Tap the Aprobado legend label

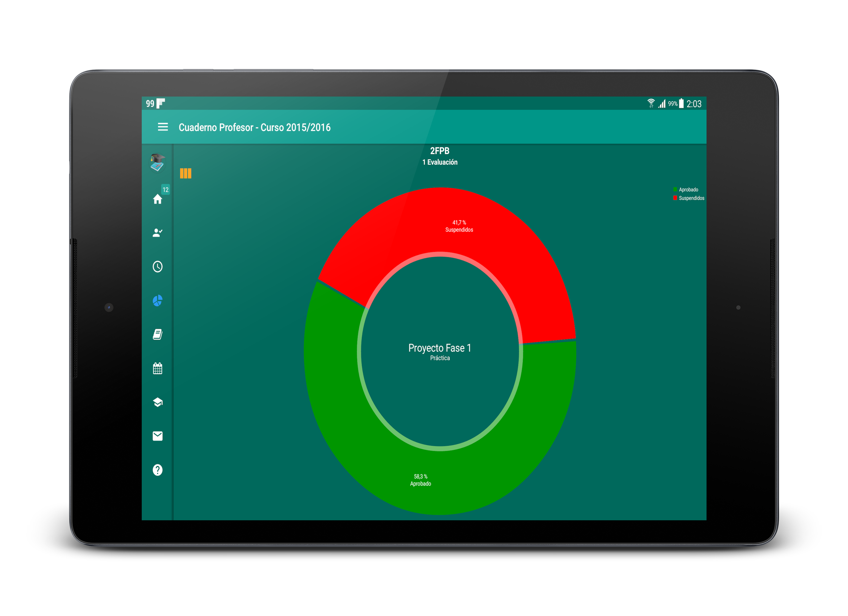click(x=688, y=190)
